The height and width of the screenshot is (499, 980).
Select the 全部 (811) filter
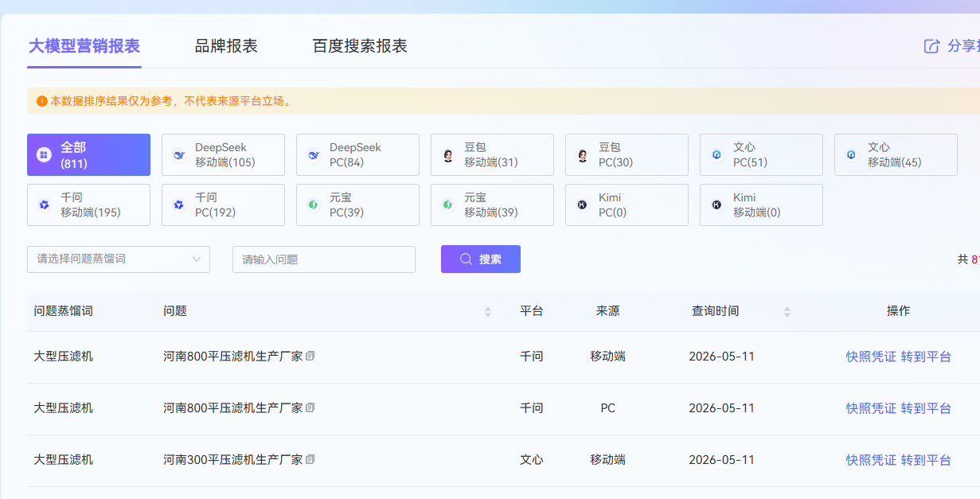(88, 154)
